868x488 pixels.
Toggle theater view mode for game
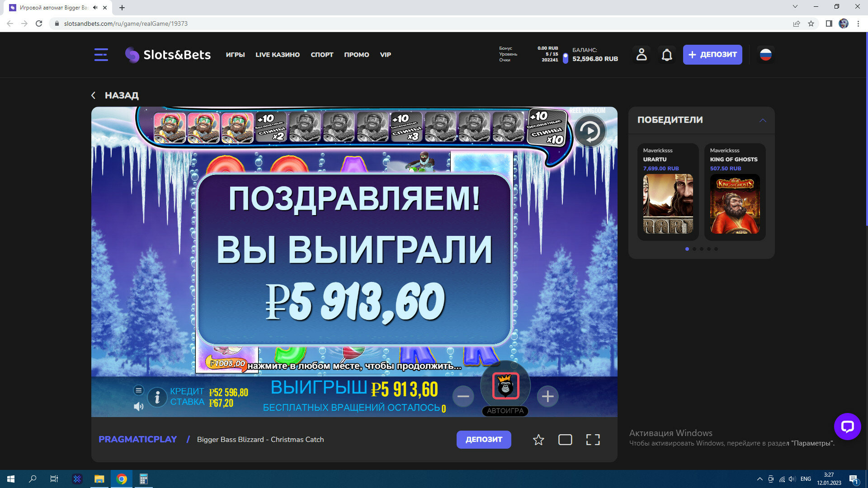[565, 440]
